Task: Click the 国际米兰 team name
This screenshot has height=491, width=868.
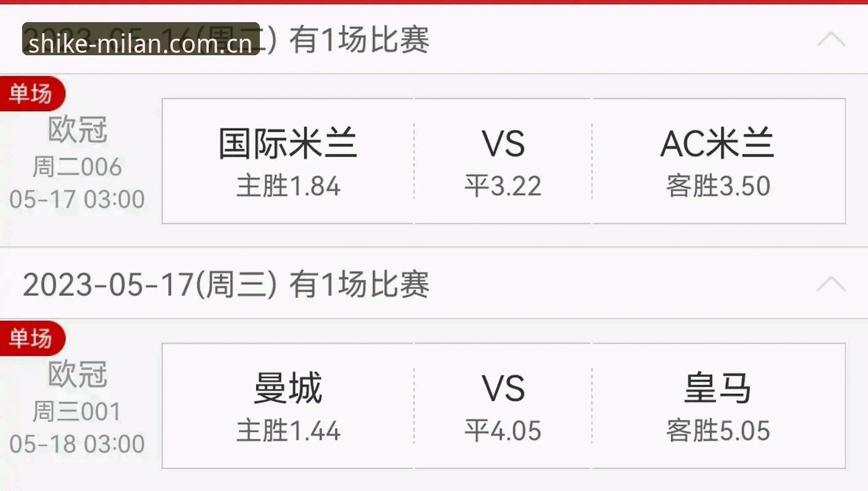Action: coord(288,144)
